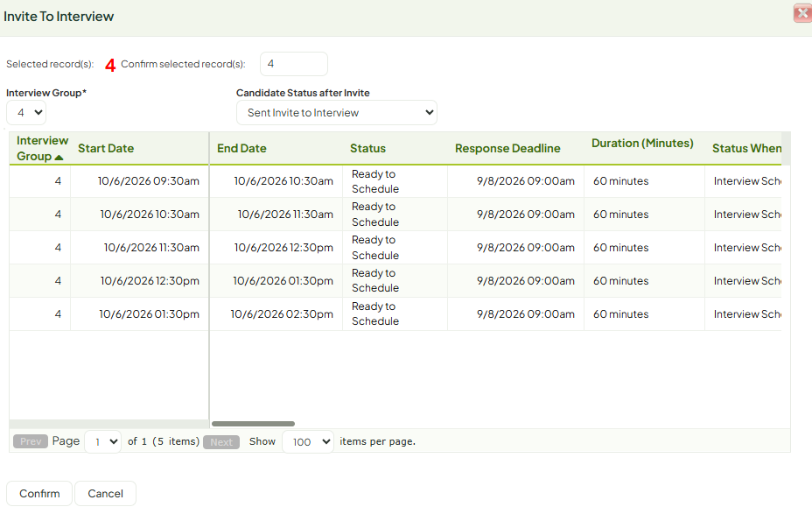Close the Invite To Interview dialog
The image size is (812, 507).
click(x=802, y=13)
